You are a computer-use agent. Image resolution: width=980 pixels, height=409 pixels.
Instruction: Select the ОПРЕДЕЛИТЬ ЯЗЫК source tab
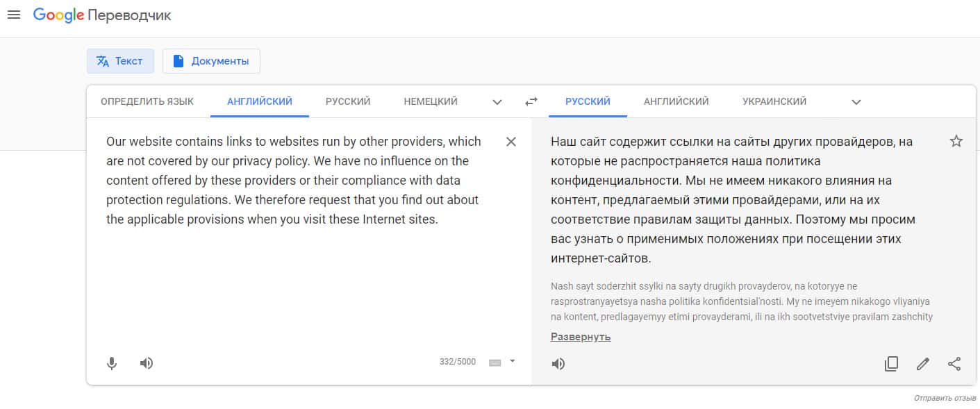147,101
